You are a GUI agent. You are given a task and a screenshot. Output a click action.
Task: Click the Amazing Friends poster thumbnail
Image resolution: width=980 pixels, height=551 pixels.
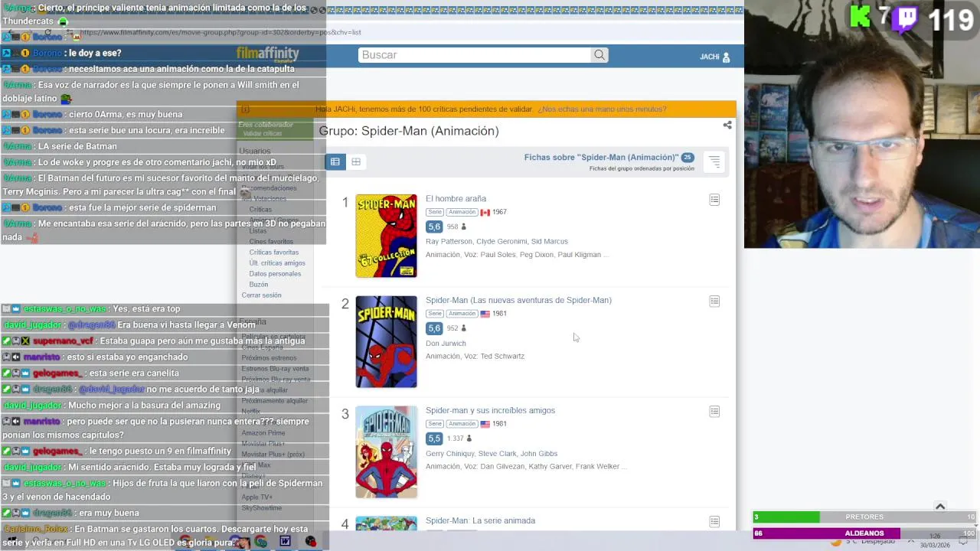pyautogui.click(x=386, y=452)
